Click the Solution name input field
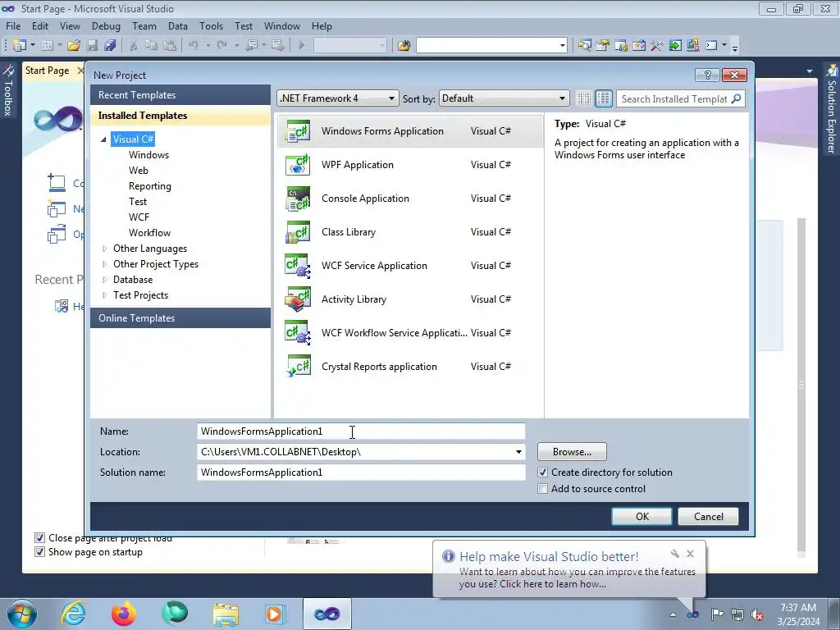Image resolution: width=840 pixels, height=630 pixels. coord(361,472)
